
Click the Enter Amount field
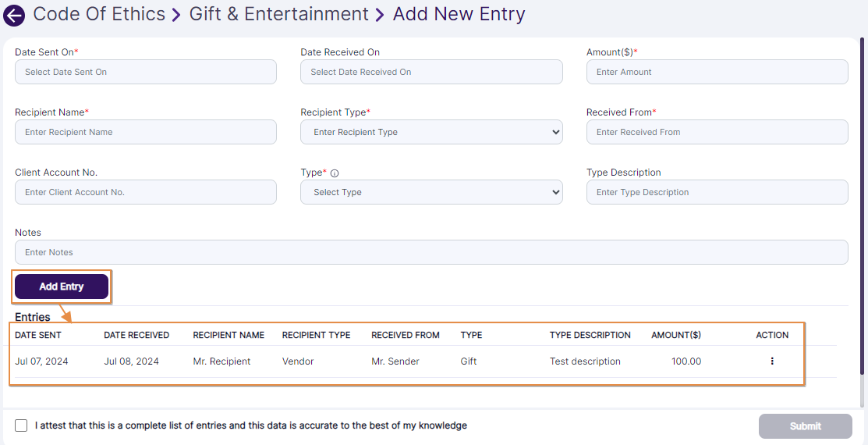click(x=717, y=72)
